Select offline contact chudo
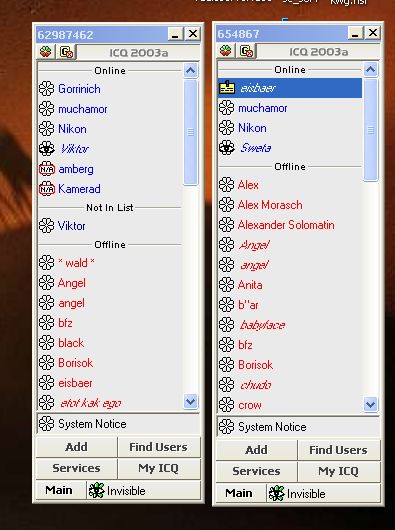Image resolution: width=395 pixels, height=530 pixels. click(290, 385)
